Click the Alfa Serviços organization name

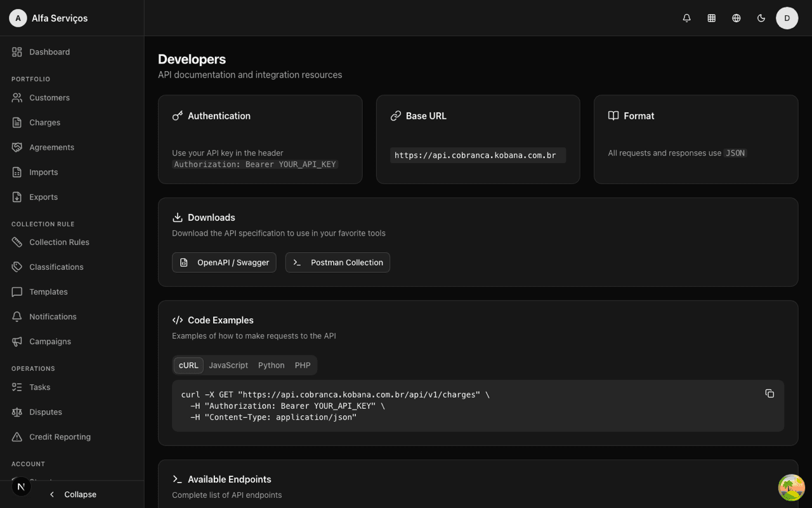[60, 18]
